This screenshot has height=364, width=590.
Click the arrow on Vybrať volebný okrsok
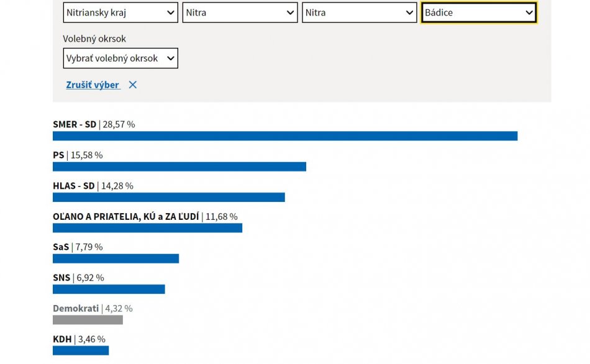[x=170, y=58]
